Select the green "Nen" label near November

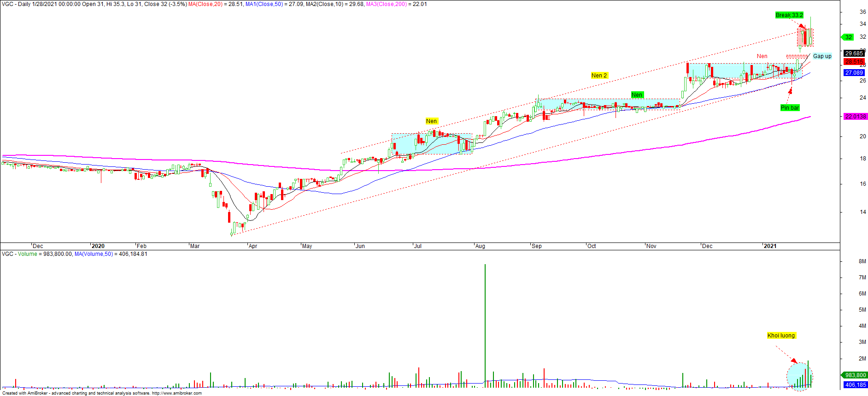pos(637,95)
